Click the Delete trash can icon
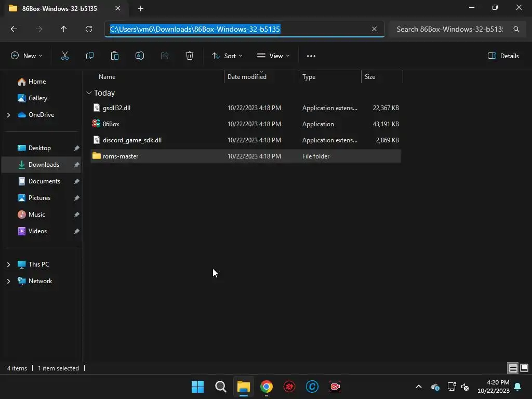 point(190,56)
